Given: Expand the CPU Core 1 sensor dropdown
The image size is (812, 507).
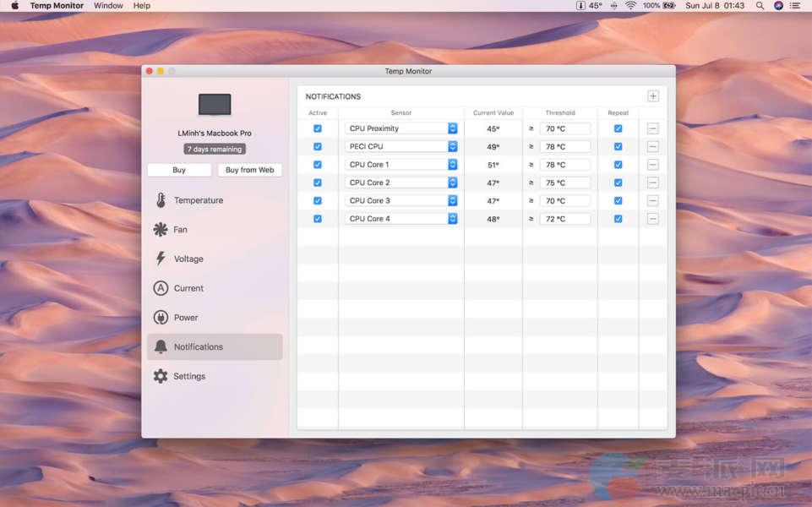Looking at the screenshot, I should click(x=452, y=165).
